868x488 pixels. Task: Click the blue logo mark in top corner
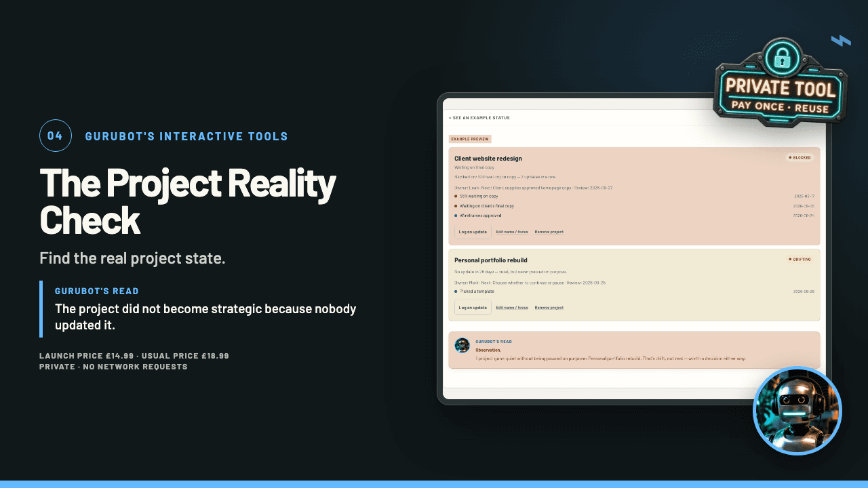tap(841, 41)
